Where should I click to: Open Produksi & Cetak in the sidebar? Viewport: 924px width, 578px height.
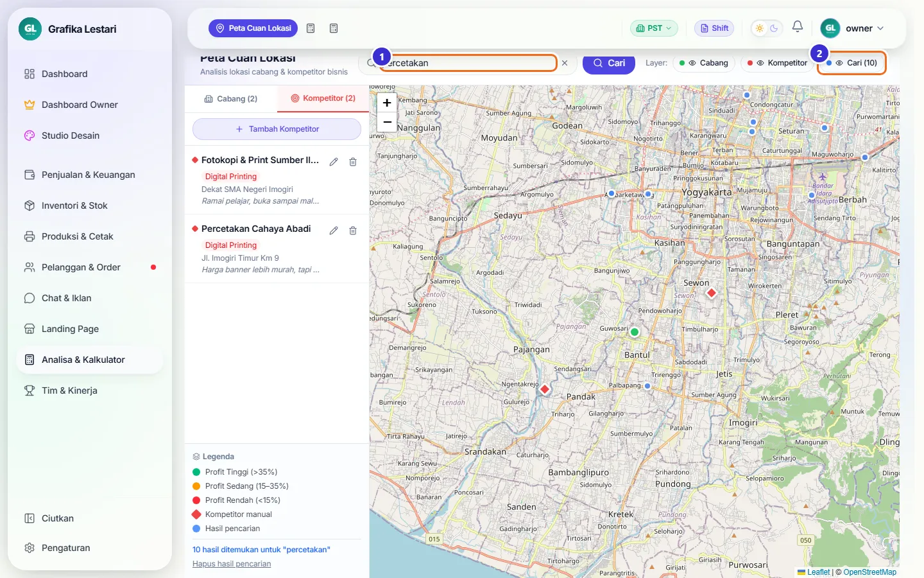[x=90, y=236]
